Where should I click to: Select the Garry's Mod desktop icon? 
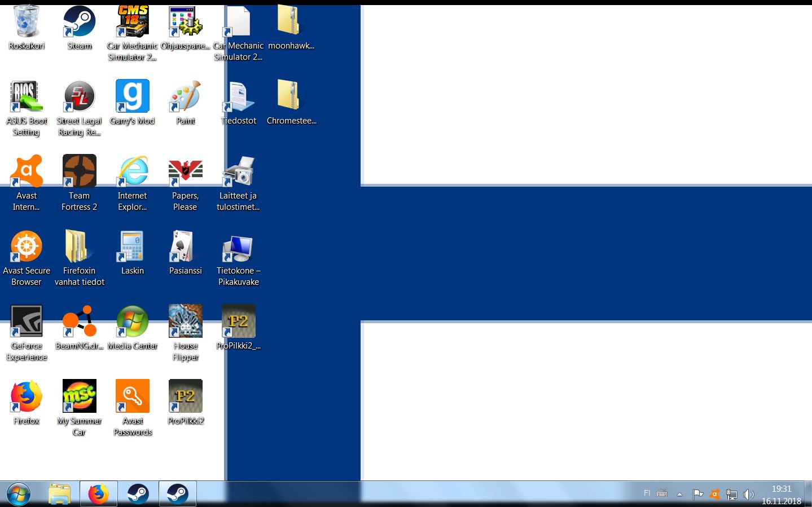pos(133,103)
